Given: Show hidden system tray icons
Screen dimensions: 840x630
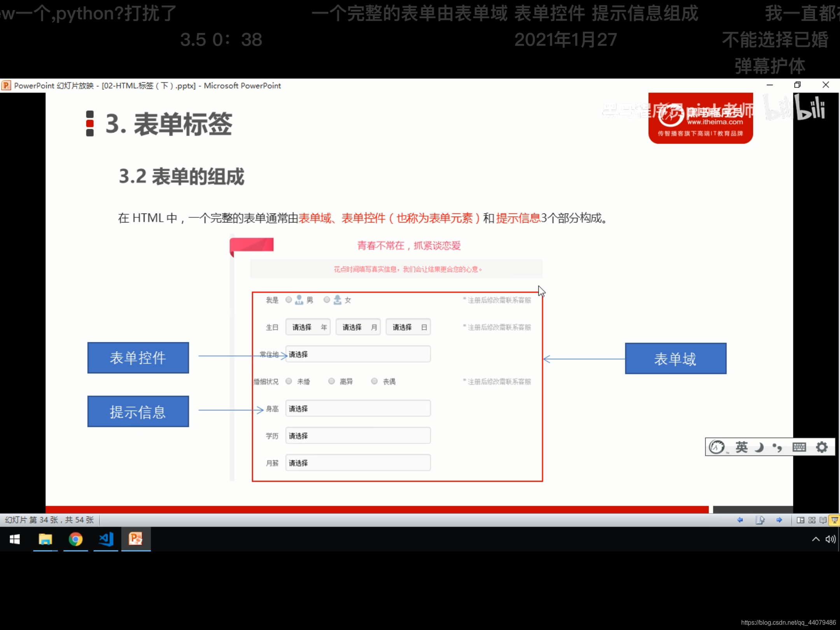Looking at the screenshot, I should (x=816, y=539).
